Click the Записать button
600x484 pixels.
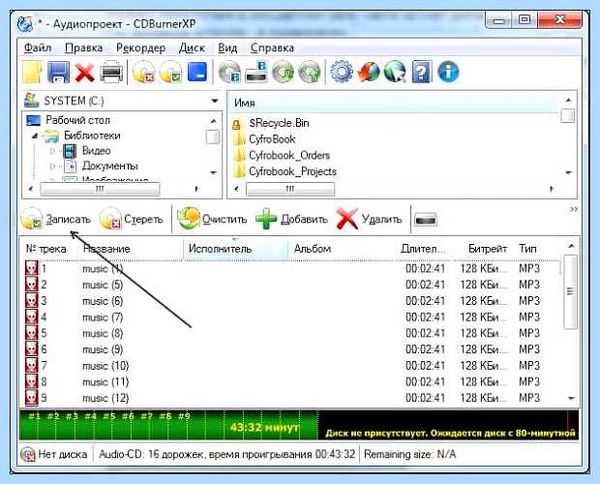click(56, 219)
